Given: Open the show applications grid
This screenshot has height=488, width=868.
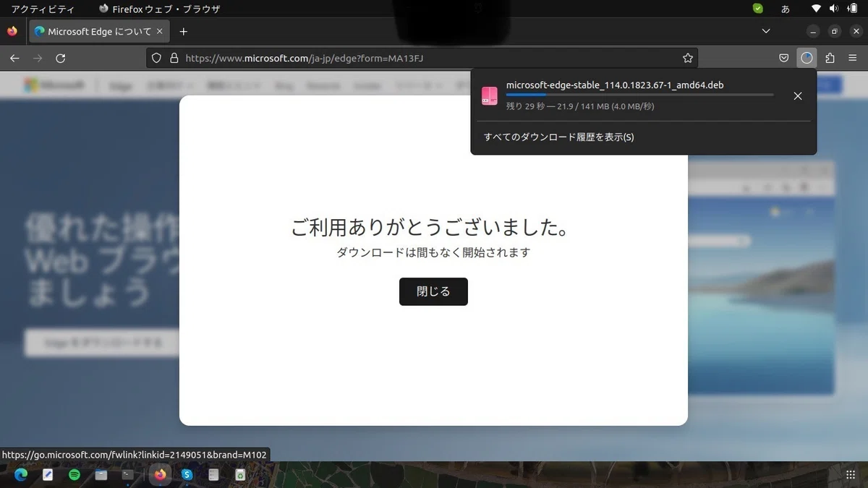Looking at the screenshot, I should point(851,474).
